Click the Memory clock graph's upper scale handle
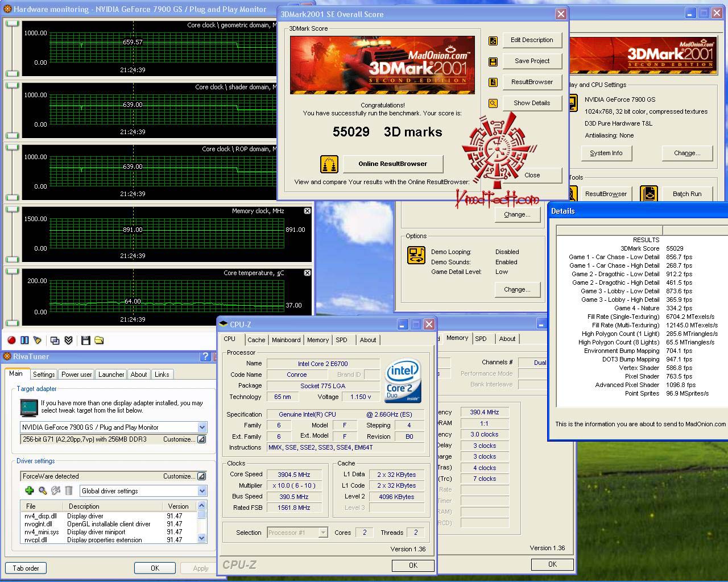Viewport: 728px width, 582px height. point(12,209)
